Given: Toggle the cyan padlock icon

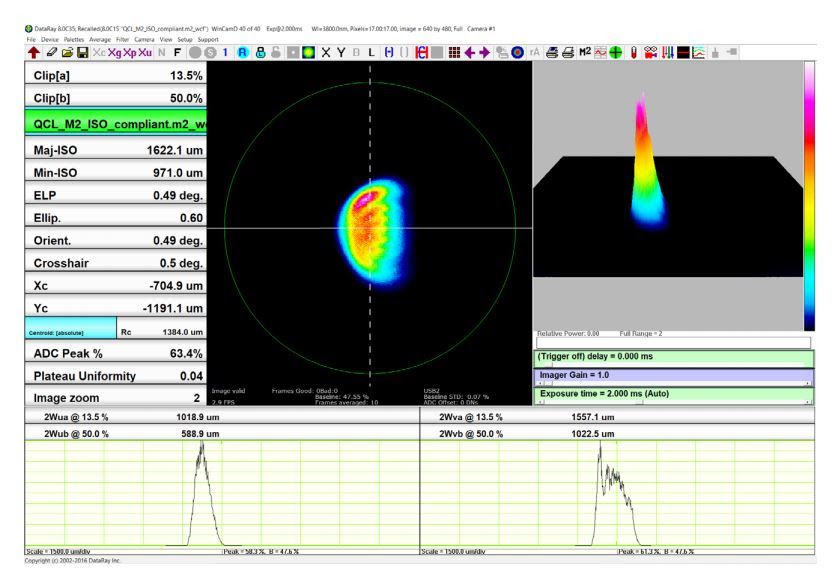Looking at the screenshot, I should [x=260, y=52].
